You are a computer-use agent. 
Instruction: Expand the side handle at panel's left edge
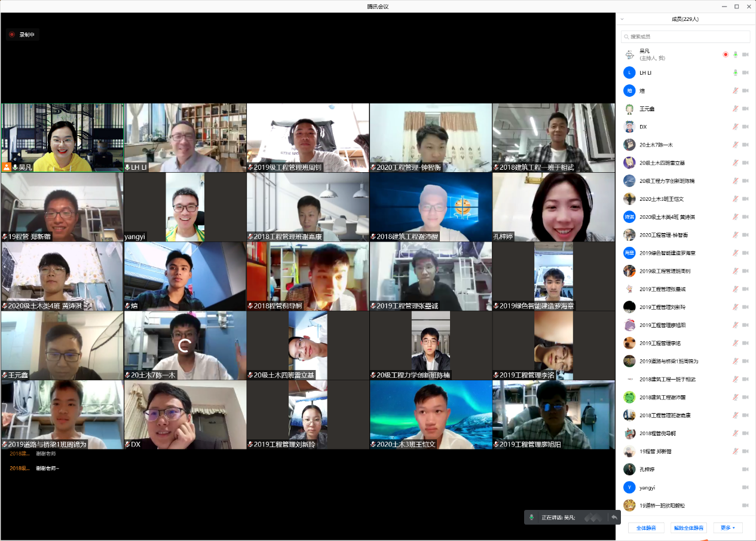click(x=616, y=276)
